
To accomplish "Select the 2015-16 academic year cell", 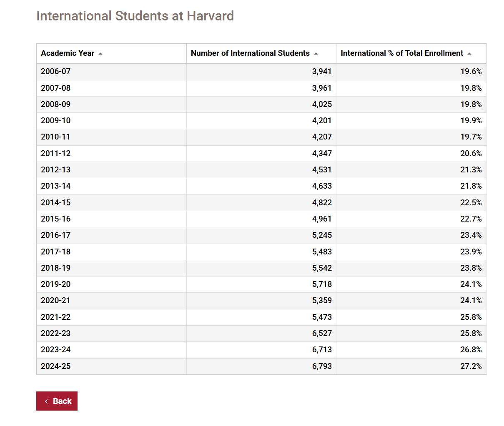I will point(56,219).
